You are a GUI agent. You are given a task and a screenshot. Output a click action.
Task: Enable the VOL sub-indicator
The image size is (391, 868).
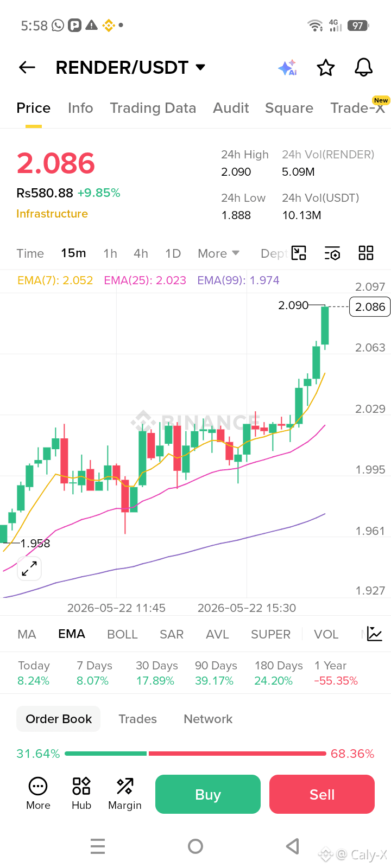point(326,634)
